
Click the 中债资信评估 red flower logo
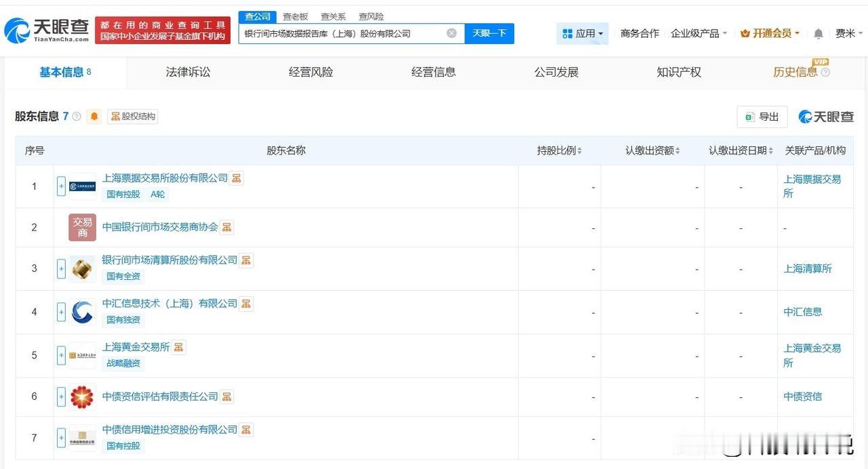(82, 396)
